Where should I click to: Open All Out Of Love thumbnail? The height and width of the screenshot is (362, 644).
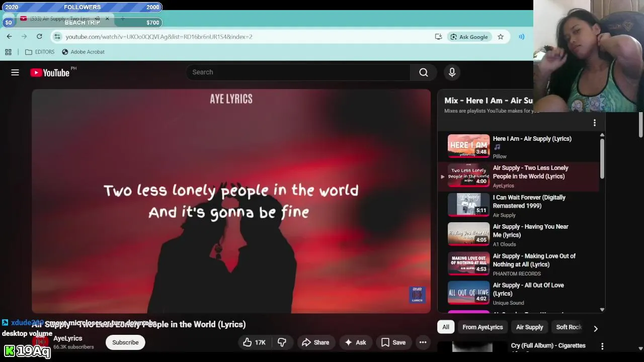pos(468,293)
